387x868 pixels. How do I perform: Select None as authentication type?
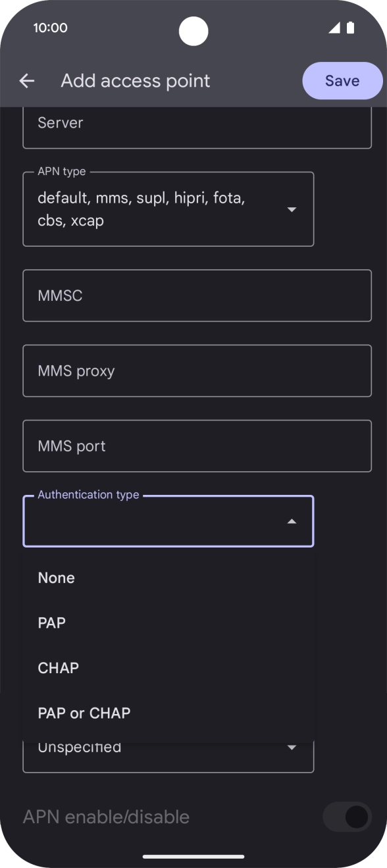pos(56,578)
